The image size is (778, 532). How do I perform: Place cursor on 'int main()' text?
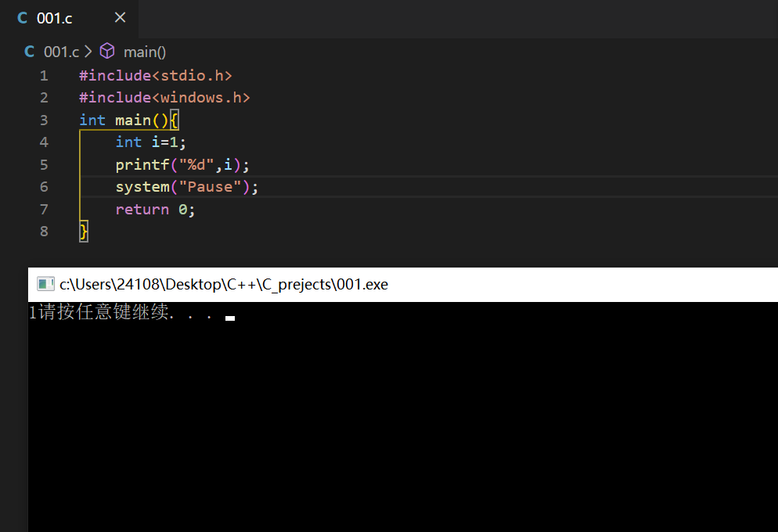(124, 120)
